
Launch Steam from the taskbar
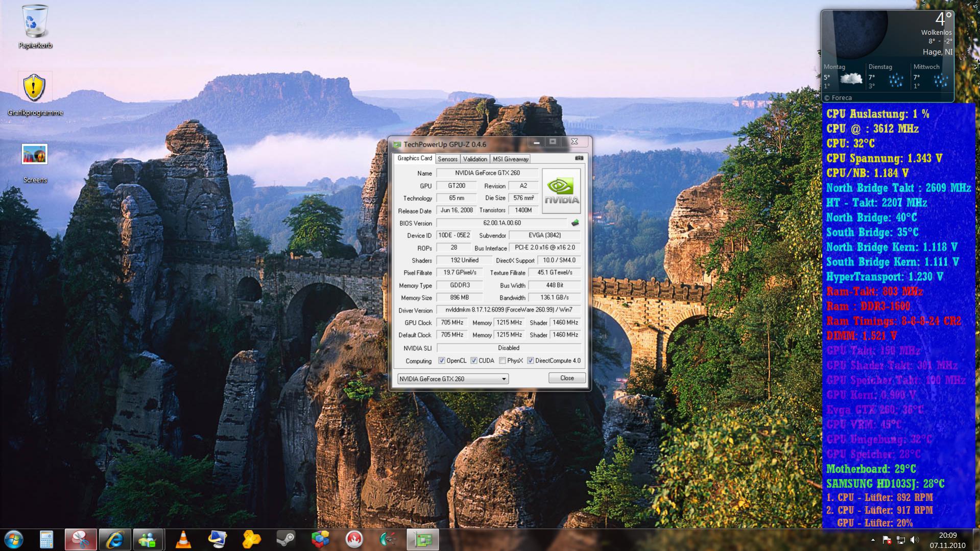[286, 539]
